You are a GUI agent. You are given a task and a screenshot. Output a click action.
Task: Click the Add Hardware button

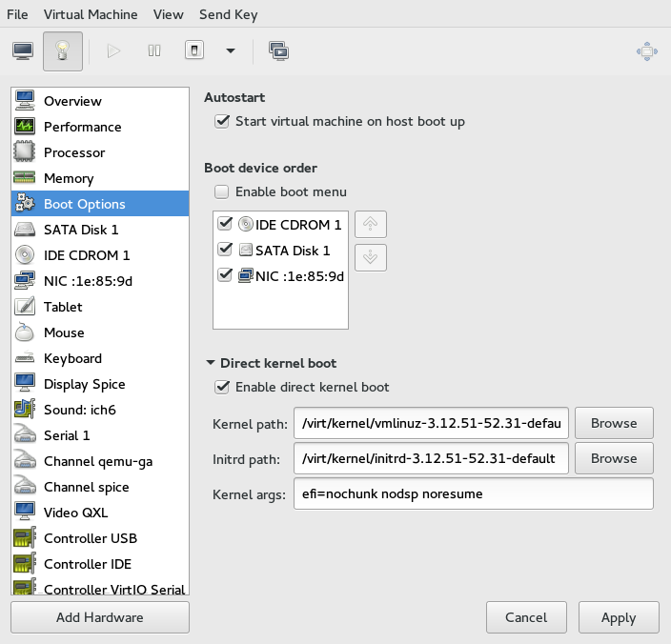pos(100,617)
